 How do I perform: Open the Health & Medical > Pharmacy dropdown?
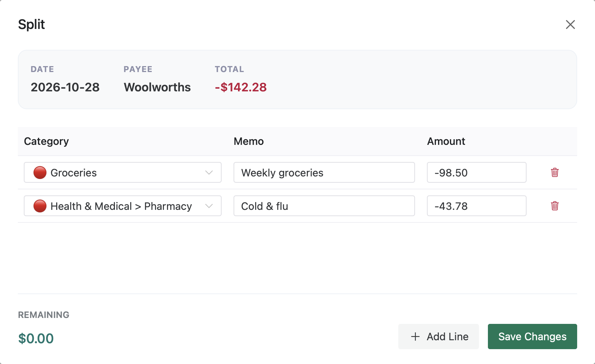pyautogui.click(x=123, y=206)
